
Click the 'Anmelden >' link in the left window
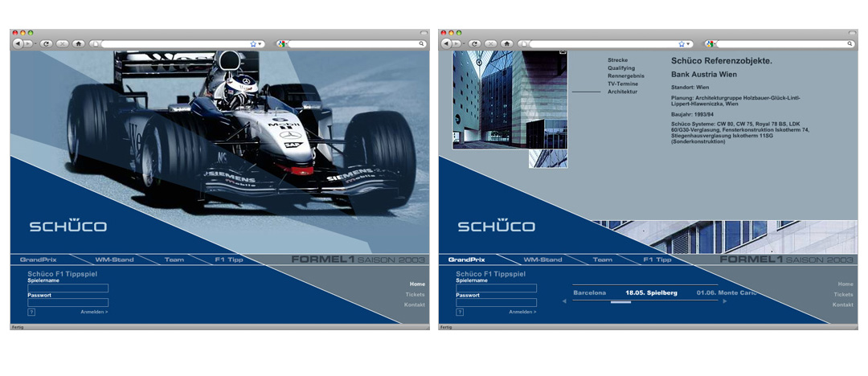click(x=94, y=313)
